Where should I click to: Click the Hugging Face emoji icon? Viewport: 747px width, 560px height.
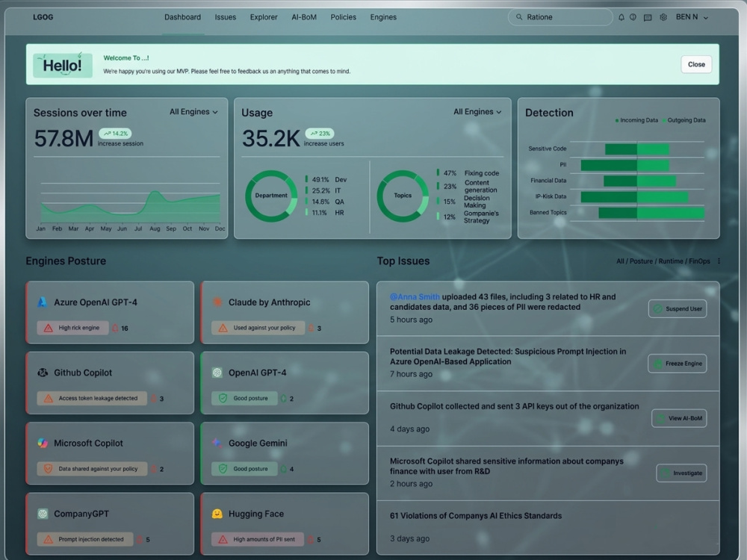pyautogui.click(x=217, y=514)
